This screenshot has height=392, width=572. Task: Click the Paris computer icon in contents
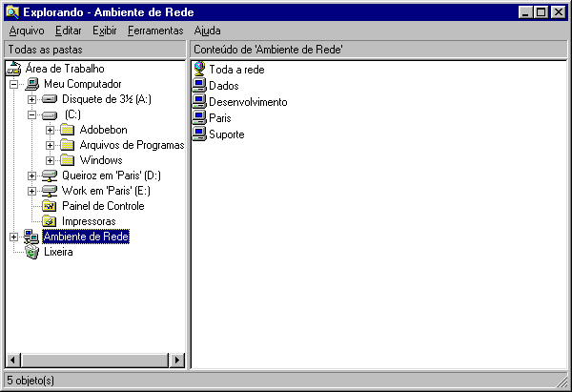pyautogui.click(x=199, y=118)
